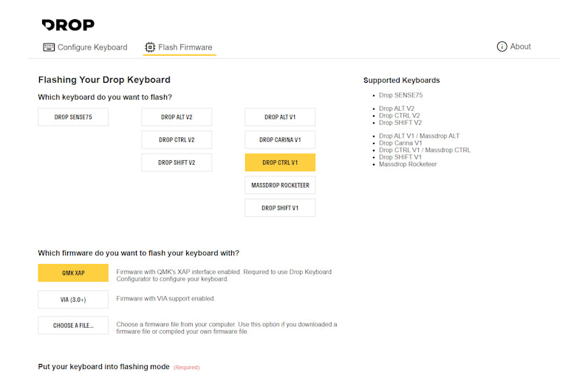Choose the VIA (3.0+) firmware
This screenshot has width=588, height=392.
click(x=73, y=299)
